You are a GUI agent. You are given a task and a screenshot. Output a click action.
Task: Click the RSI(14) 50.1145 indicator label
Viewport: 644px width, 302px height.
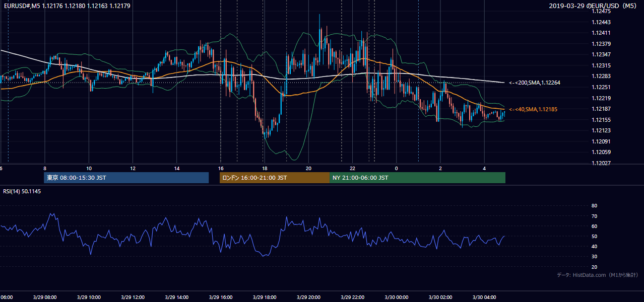pyautogui.click(x=22, y=191)
